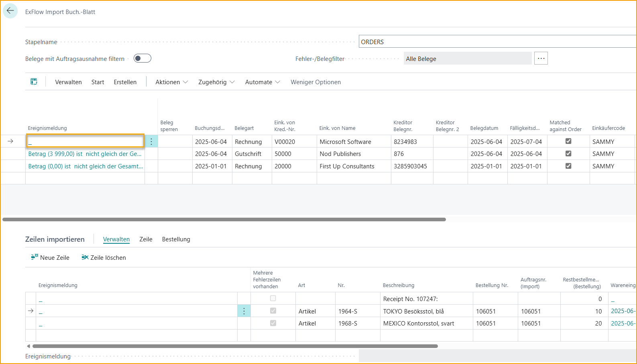Open row options for Microsoft Software row

point(151,142)
